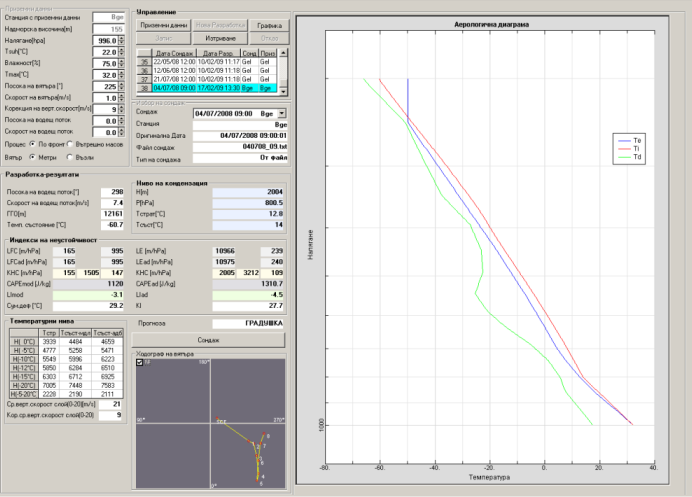Adjust the pressure 'Налягане' spinner

coord(122,40)
